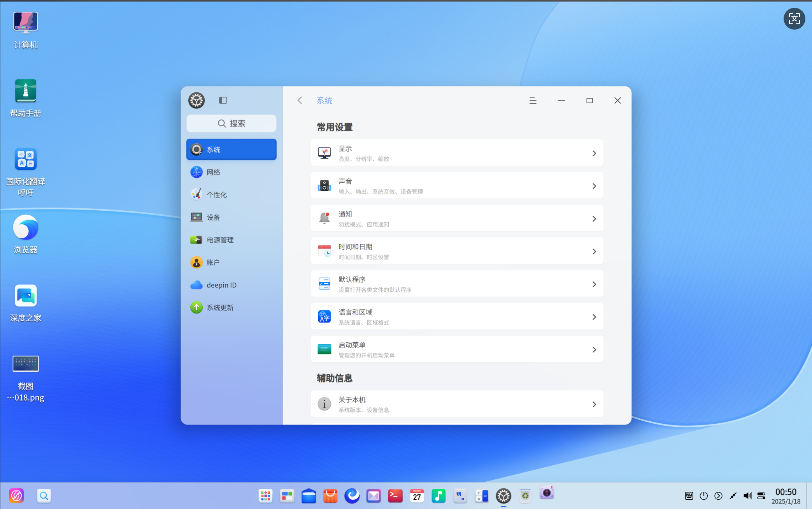Open the trash bin in the dock
Image resolution: width=812 pixels, height=509 pixels.
click(525, 496)
